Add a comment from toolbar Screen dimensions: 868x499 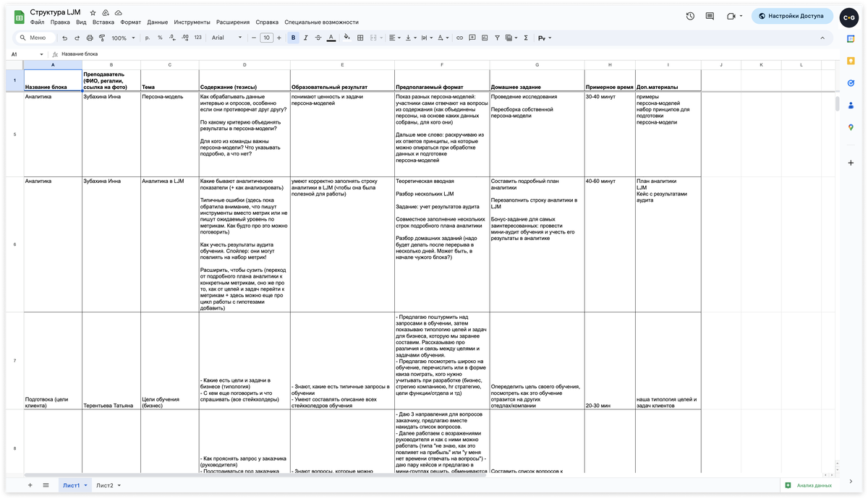click(472, 38)
